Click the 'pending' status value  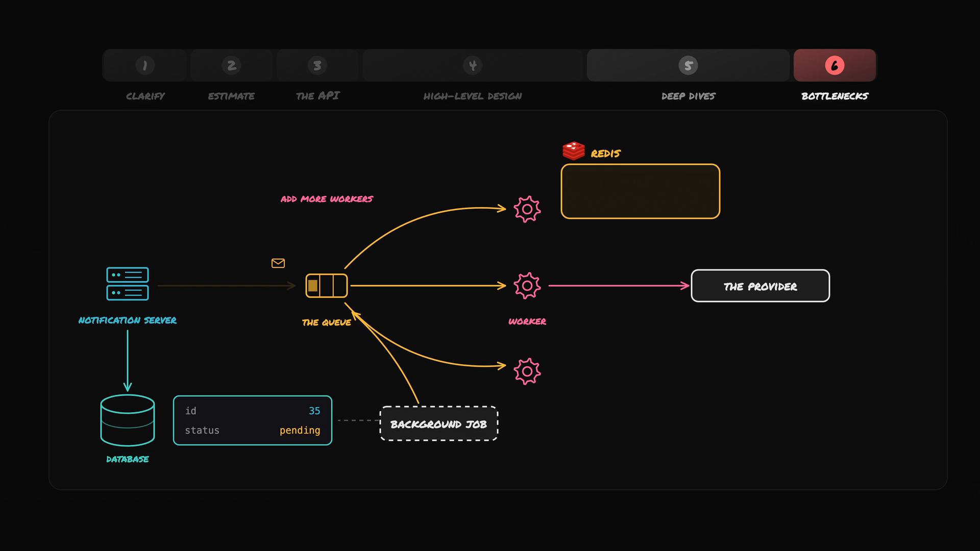300,430
